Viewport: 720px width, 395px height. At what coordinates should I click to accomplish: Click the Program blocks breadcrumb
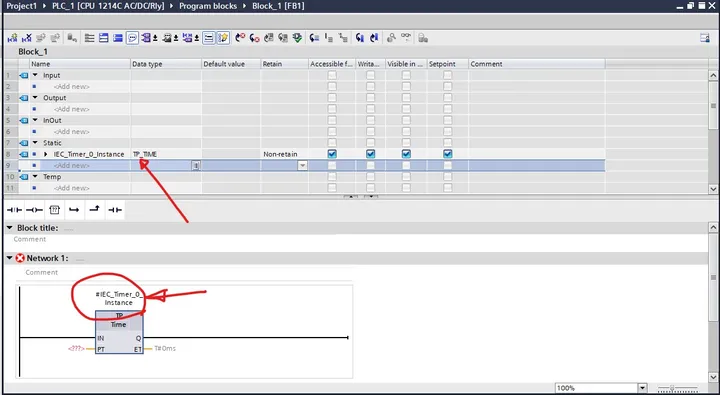pyautogui.click(x=208, y=6)
